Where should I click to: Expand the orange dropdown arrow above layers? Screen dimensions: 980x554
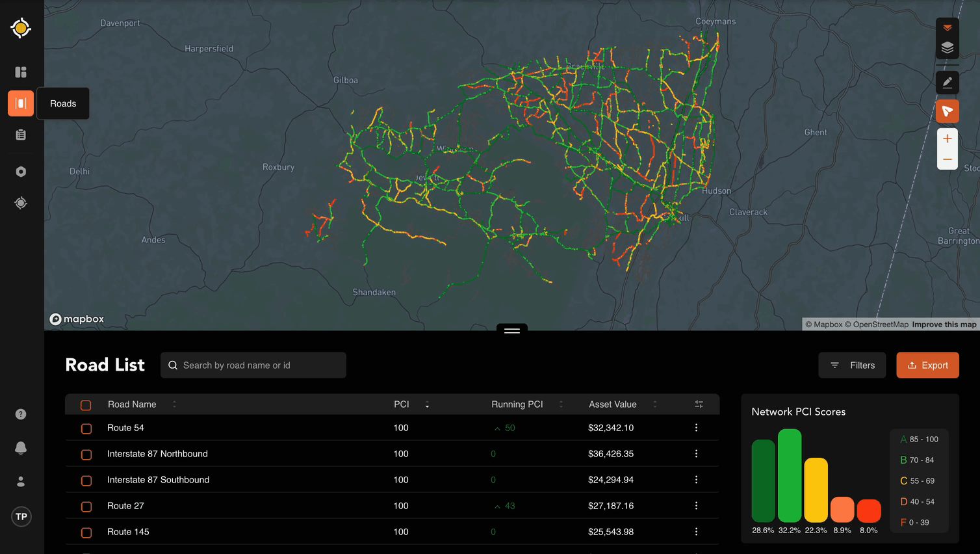click(x=947, y=27)
